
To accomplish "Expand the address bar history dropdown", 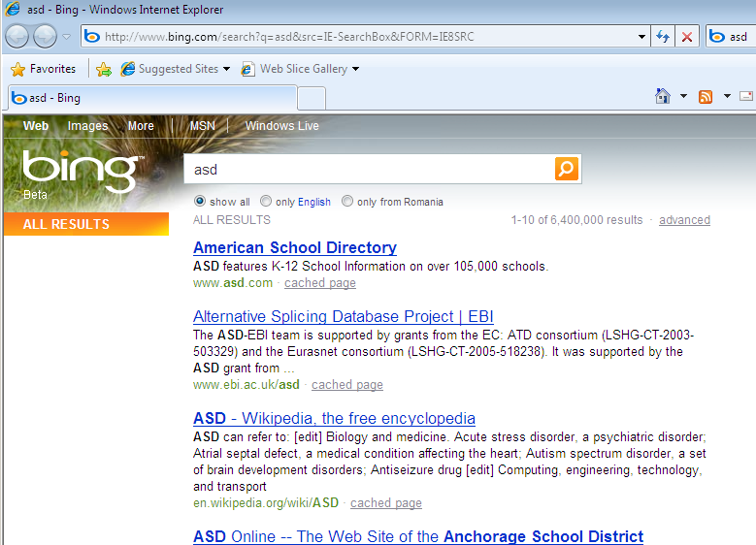I will coord(641,37).
